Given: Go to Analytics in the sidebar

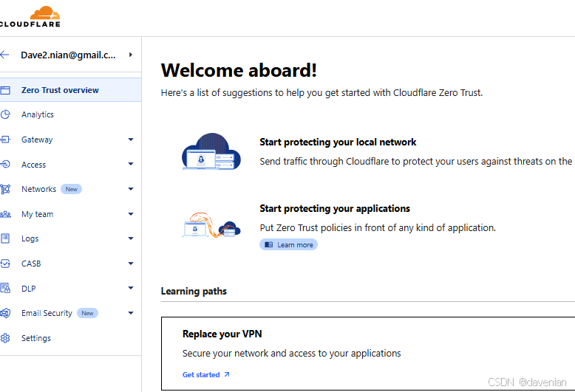Looking at the screenshot, I should click(38, 114).
